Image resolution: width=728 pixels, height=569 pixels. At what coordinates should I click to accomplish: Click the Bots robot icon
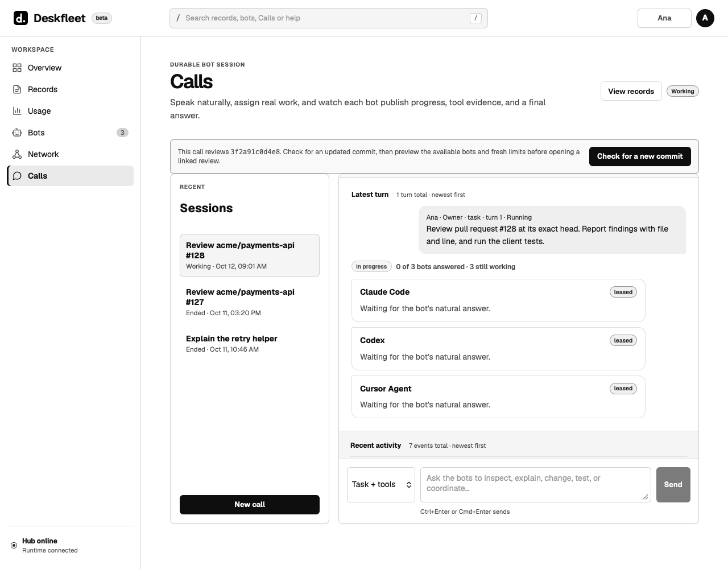[17, 133]
